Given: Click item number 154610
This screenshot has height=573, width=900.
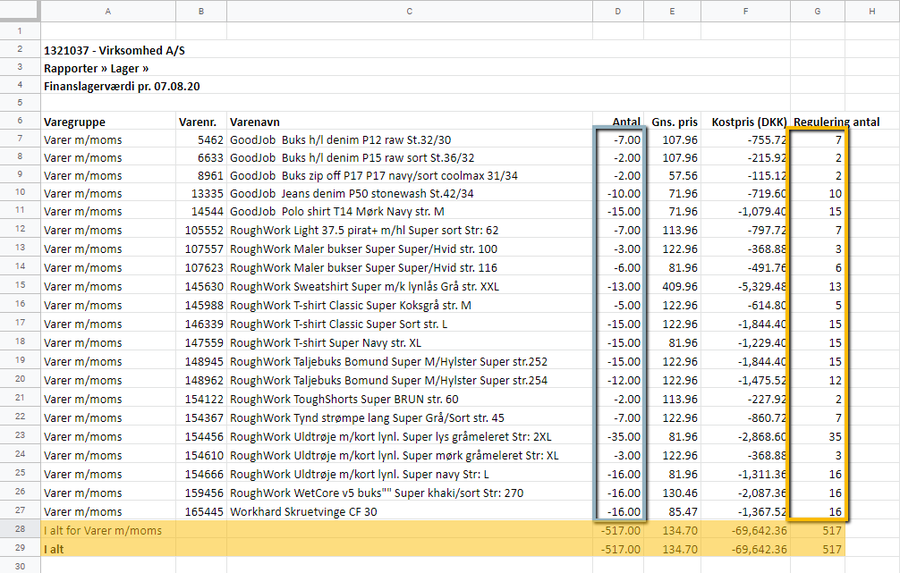Looking at the screenshot, I should tap(204, 455).
